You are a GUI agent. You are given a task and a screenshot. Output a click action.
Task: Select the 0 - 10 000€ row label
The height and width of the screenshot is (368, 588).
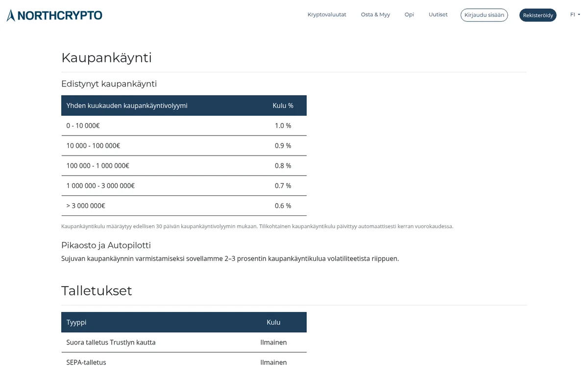pyautogui.click(x=83, y=126)
